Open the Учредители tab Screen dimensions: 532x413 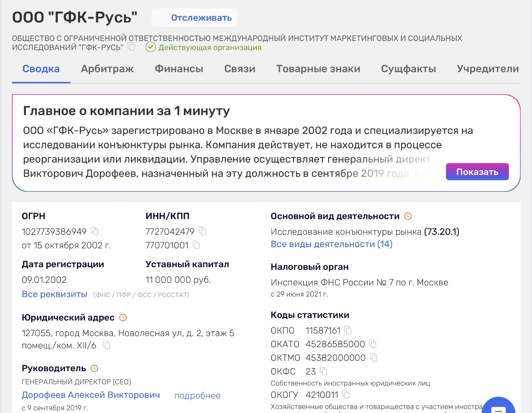click(x=488, y=69)
